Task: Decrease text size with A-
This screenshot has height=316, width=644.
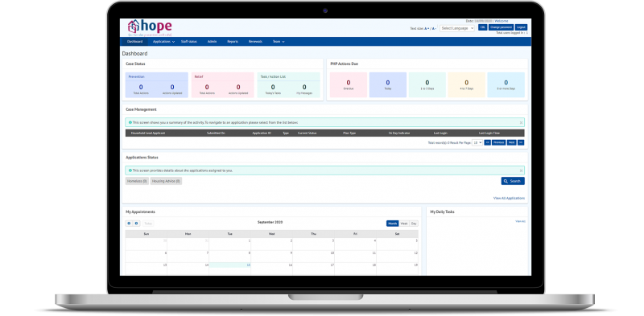Action: (434, 28)
